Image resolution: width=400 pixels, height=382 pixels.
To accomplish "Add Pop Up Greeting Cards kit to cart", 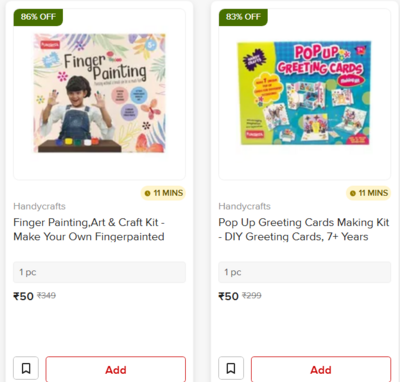I will (x=321, y=369).
